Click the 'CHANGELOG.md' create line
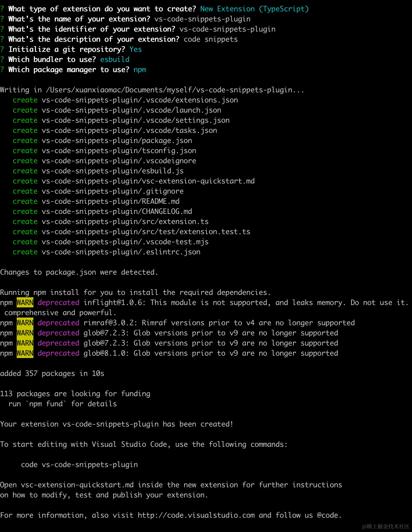 point(102,211)
